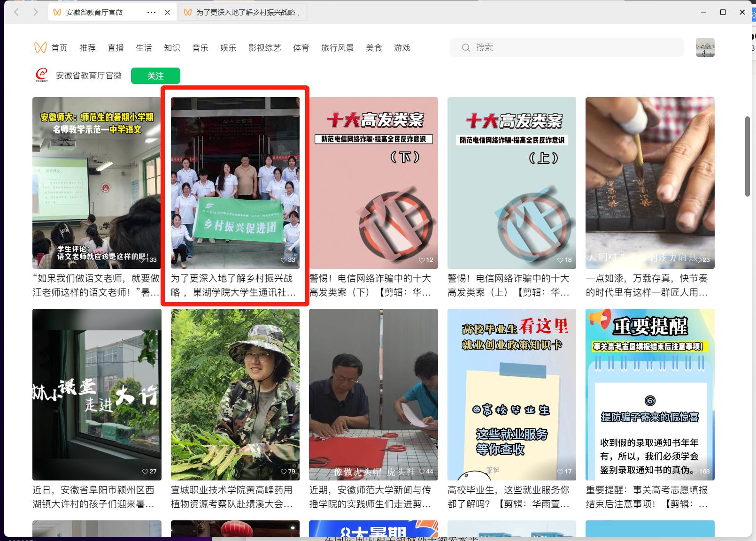Open the 直播 navigation category
Screen dimensions: 756x541
coord(116,48)
